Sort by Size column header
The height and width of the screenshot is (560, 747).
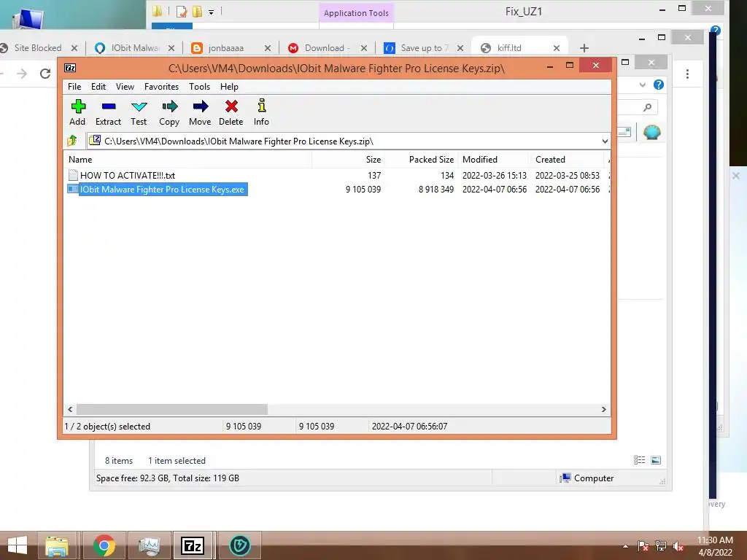point(348,160)
